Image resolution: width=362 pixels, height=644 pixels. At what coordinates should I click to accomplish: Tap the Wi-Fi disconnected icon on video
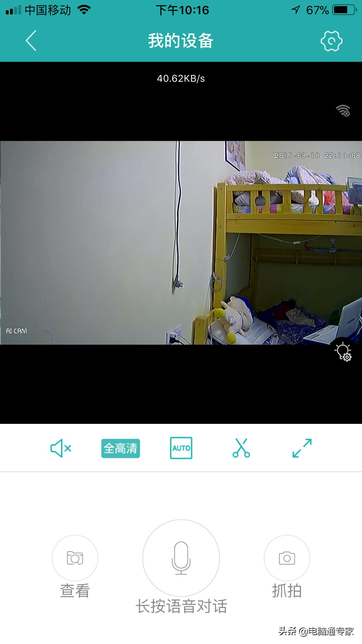point(343,110)
